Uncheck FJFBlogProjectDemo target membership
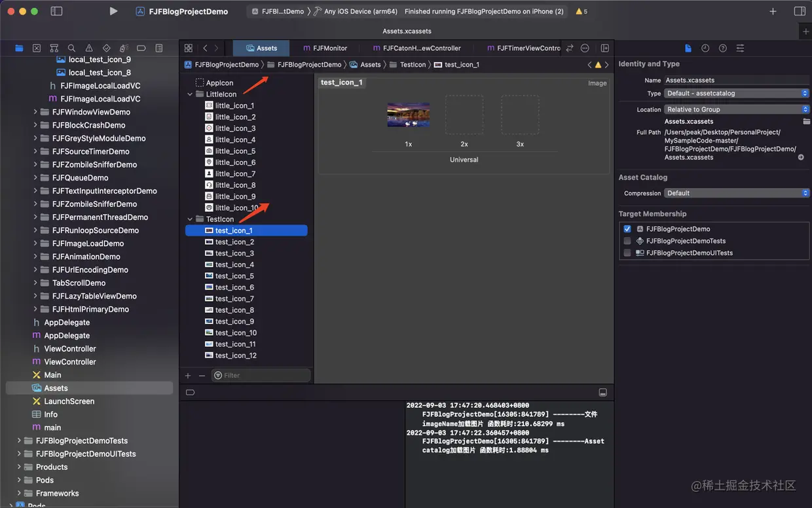The image size is (812, 508). [x=627, y=229]
